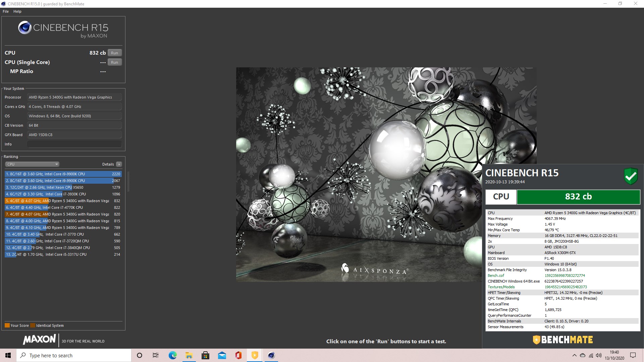Open File Explorer from taskbar
644x362 pixels.
click(x=189, y=355)
